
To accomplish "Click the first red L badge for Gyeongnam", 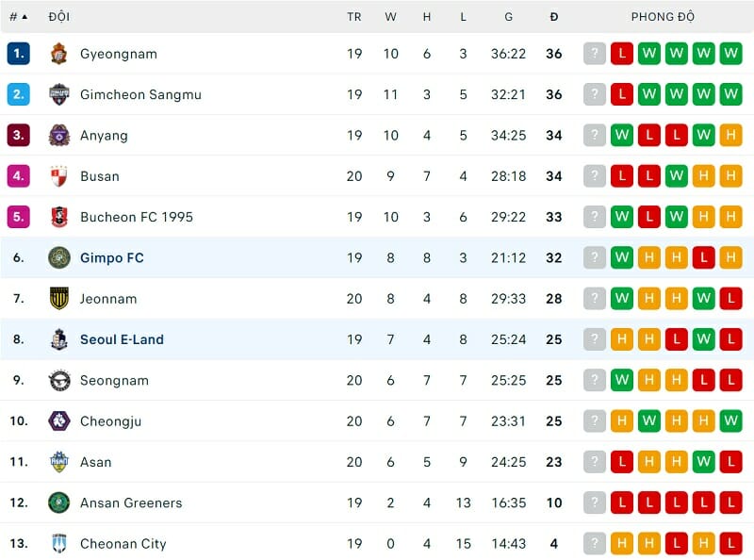I will point(622,54).
